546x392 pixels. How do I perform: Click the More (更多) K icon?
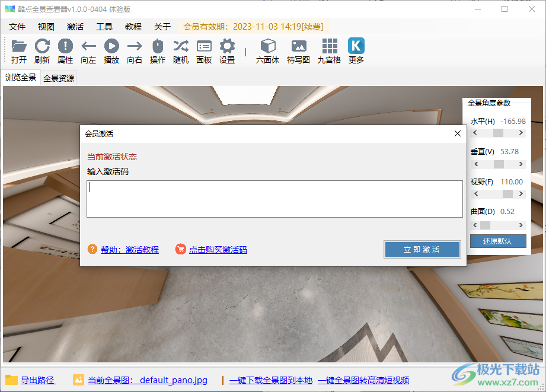356,46
